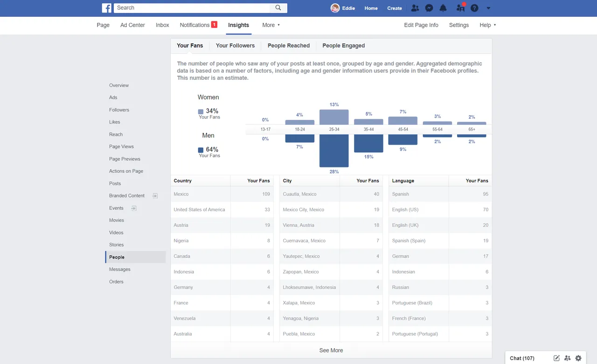
Task: Expand the More dropdown in page navigation
Action: click(x=271, y=25)
